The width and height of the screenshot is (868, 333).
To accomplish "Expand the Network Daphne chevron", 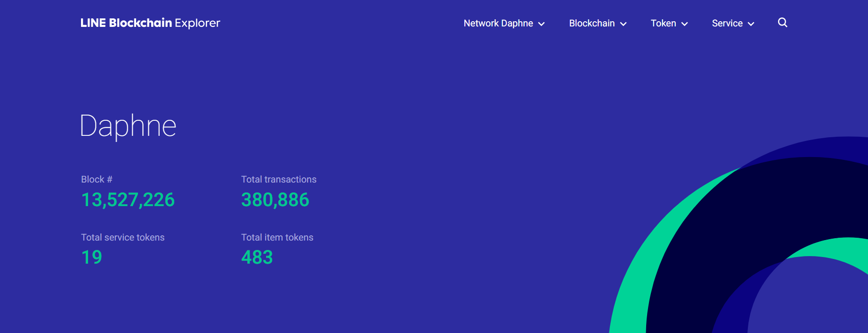I will pyautogui.click(x=542, y=24).
